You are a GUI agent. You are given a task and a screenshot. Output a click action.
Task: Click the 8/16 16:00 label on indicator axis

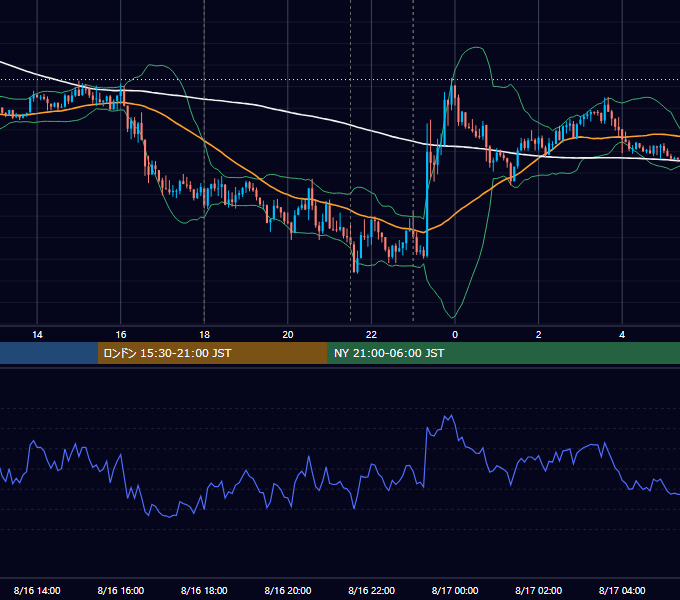point(121,590)
